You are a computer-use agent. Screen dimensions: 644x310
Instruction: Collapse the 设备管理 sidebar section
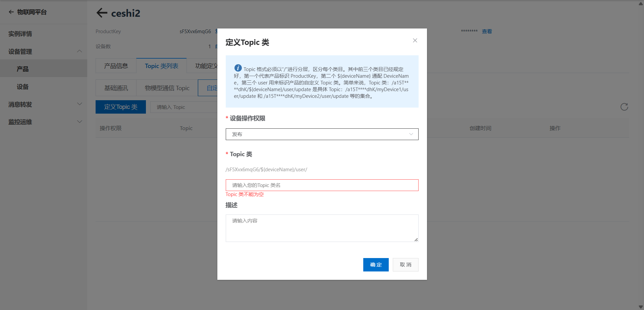[79, 51]
